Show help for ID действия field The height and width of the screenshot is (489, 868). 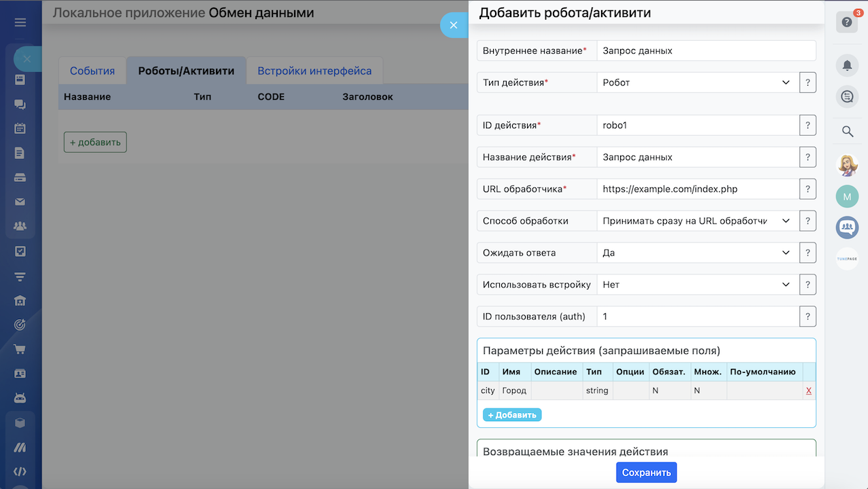point(808,126)
